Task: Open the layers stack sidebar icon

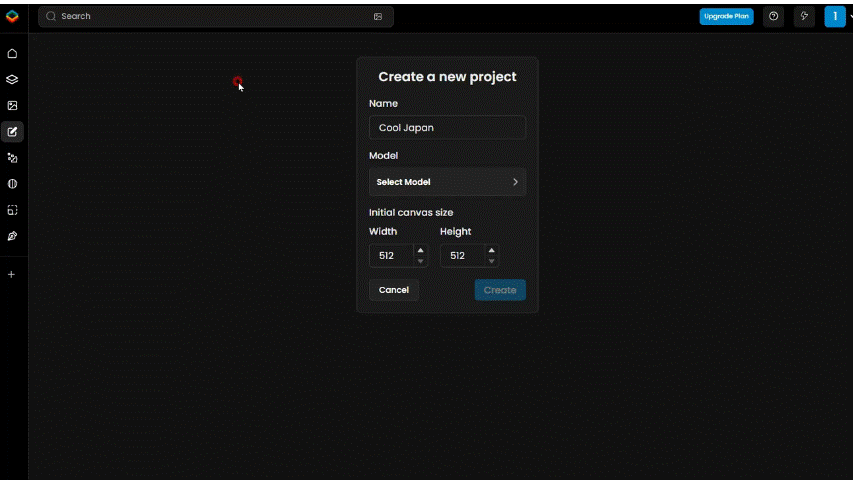Action: (x=12, y=79)
